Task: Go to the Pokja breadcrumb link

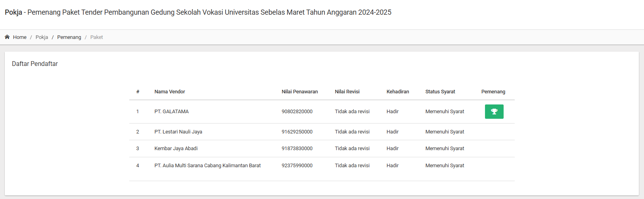Action: [42, 37]
